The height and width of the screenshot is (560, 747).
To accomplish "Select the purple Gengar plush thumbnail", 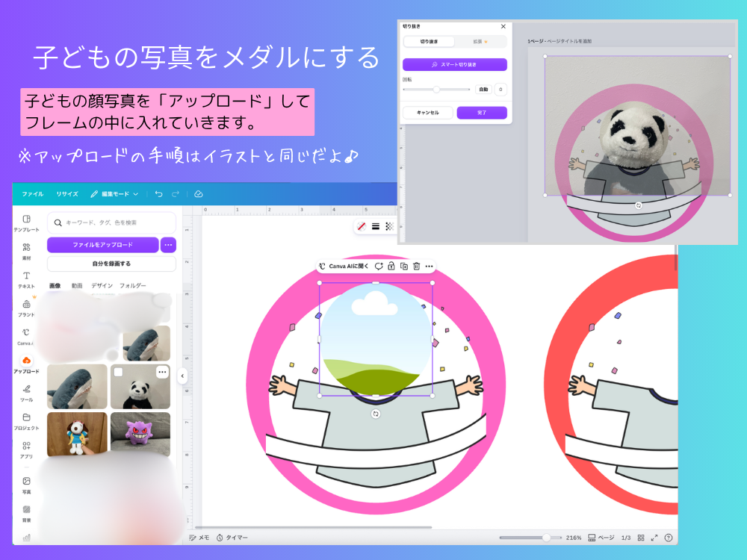I will coord(140,435).
